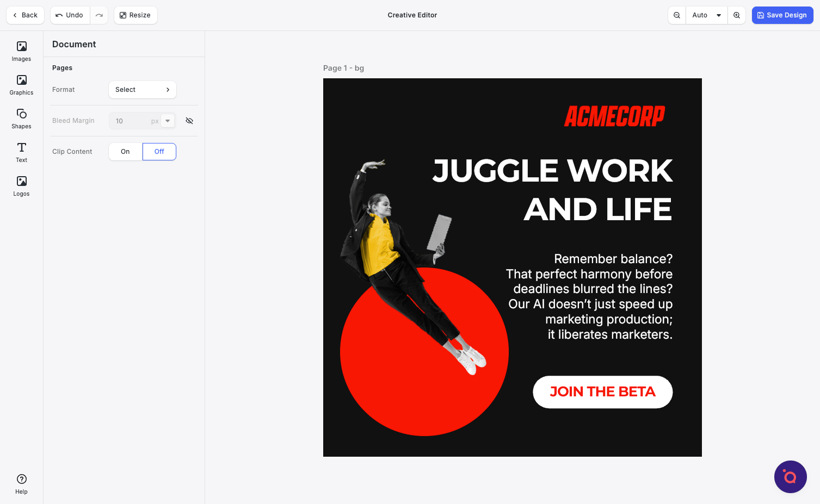Click the redo arrow icon
Viewport: 820px width, 504px height.
[99, 15]
